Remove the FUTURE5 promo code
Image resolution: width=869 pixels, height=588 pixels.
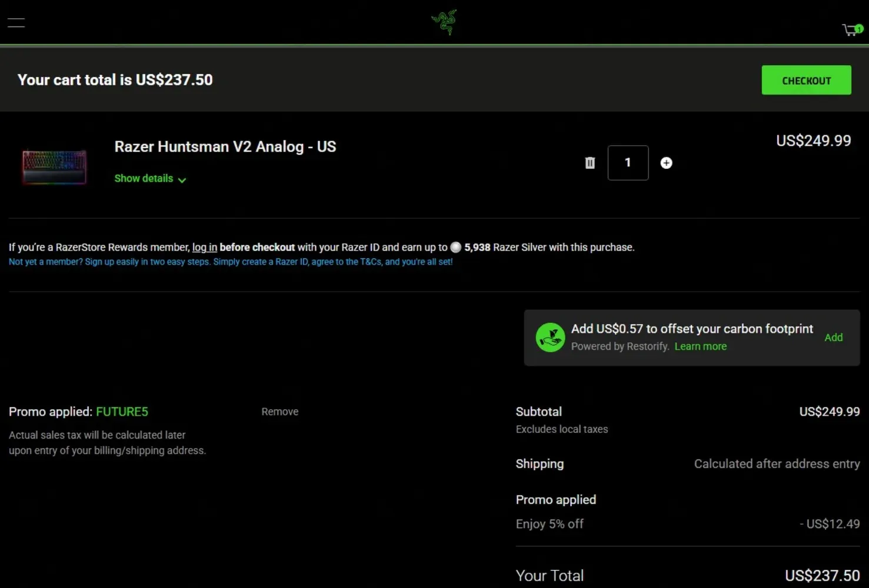279,412
